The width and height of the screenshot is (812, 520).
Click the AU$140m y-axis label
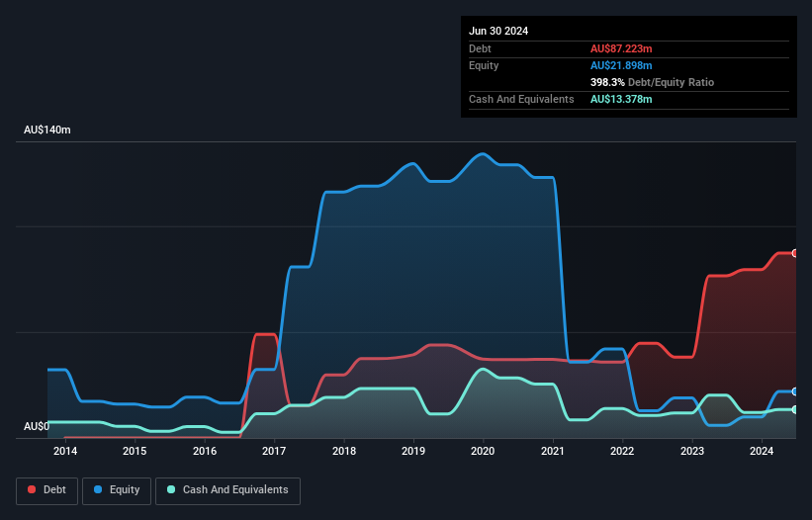pos(47,130)
